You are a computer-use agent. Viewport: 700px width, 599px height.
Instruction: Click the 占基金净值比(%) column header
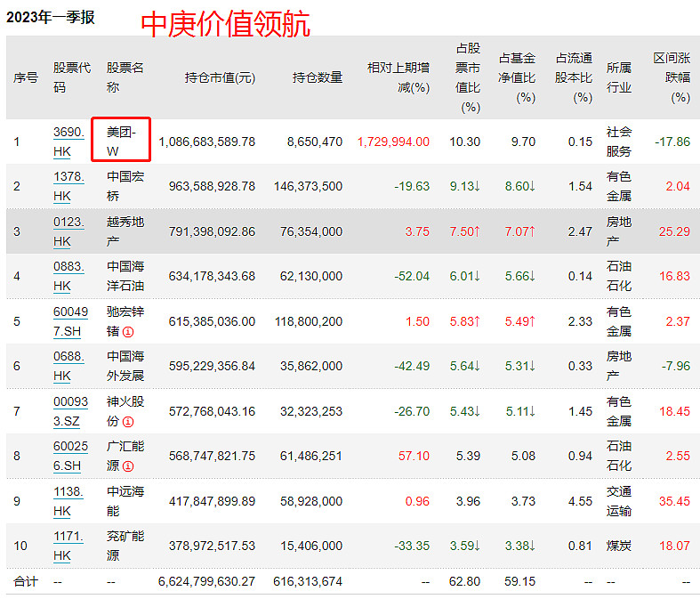pos(517,77)
